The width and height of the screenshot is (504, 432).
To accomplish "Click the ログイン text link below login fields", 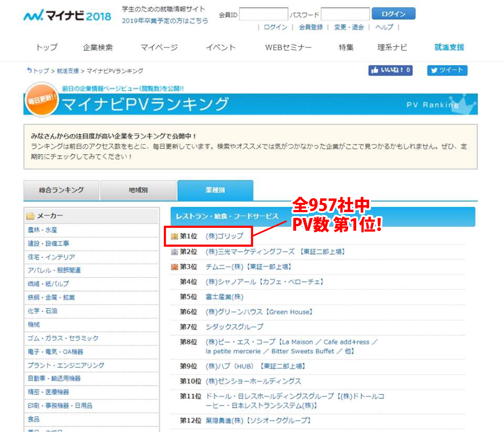I will [x=275, y=27].
